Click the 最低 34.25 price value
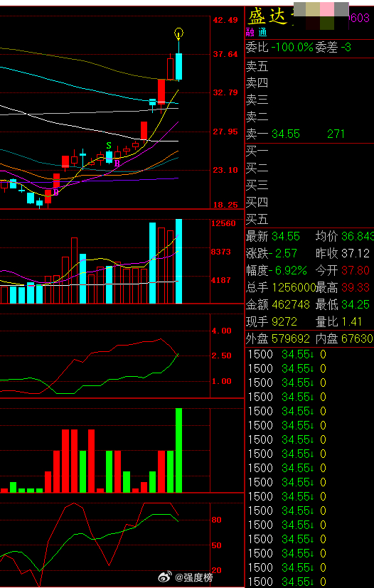The width and height of the screenshot is (374, 588). pos(356,304)
